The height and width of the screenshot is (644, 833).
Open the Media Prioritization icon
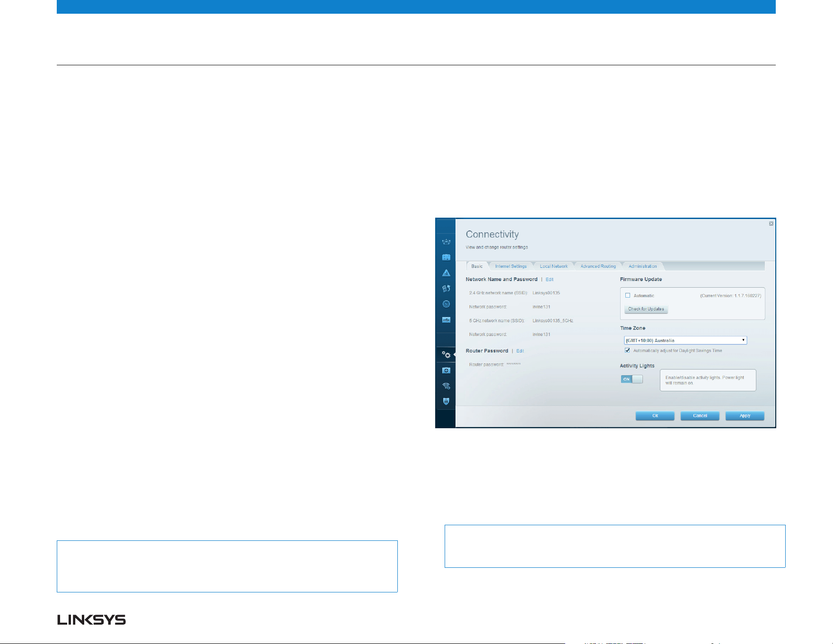pyautogui.click(x=446, y=288)
